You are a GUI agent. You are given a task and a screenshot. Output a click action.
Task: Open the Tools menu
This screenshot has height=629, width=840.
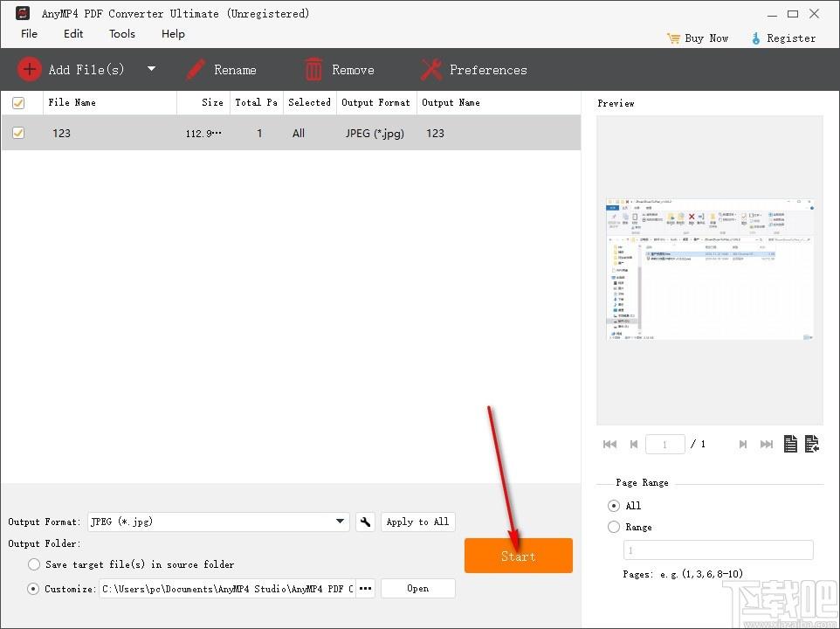122,34
